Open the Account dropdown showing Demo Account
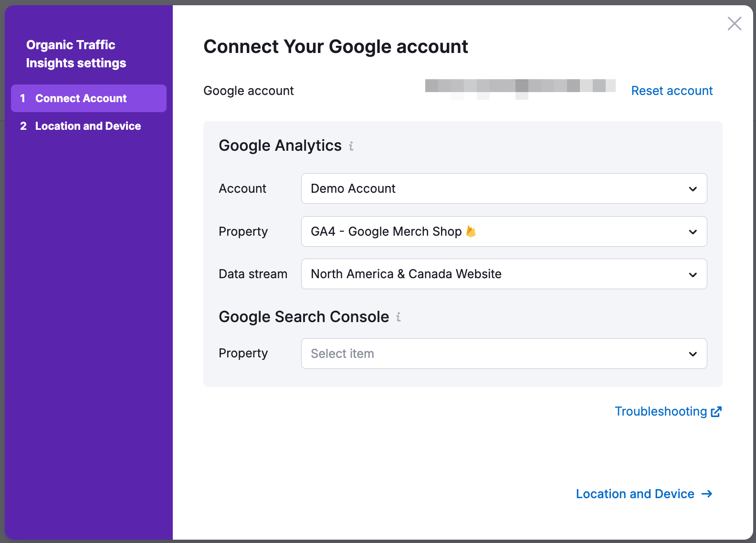756x543 pixels. click(504, 188)
